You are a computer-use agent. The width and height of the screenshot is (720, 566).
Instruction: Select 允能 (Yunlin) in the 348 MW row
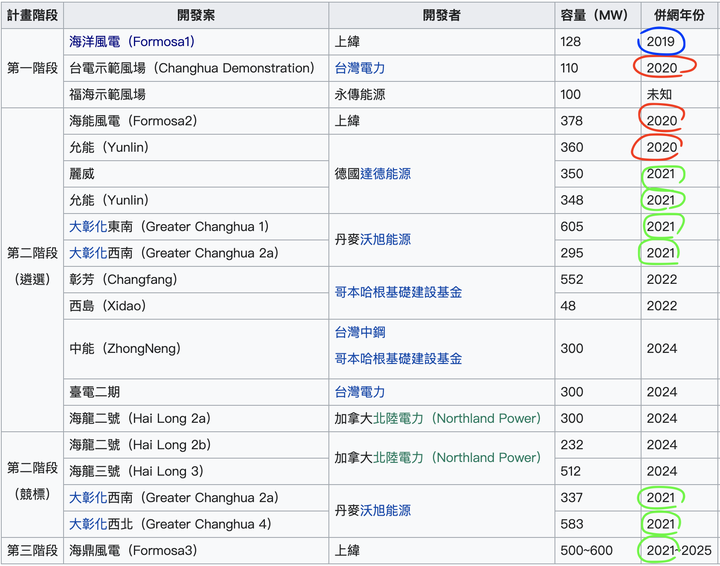(196, 200)
